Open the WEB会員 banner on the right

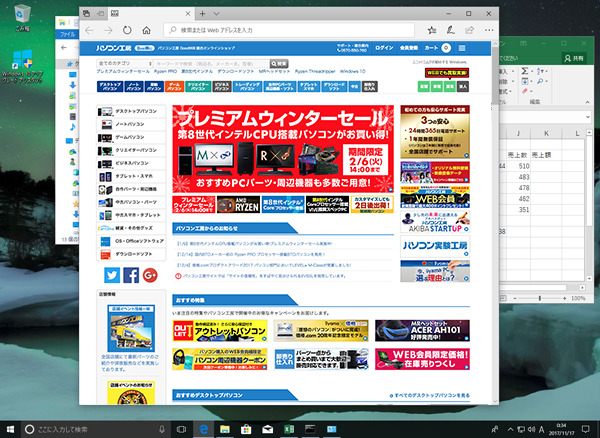435,197
